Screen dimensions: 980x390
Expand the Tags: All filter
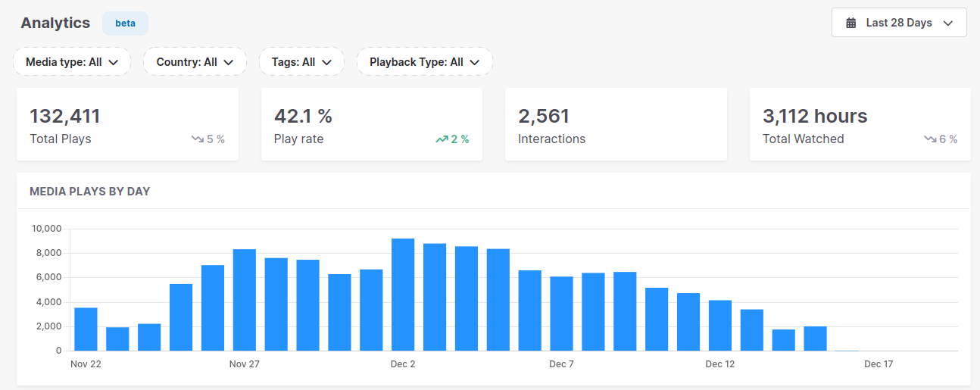(x=301, y=62)
